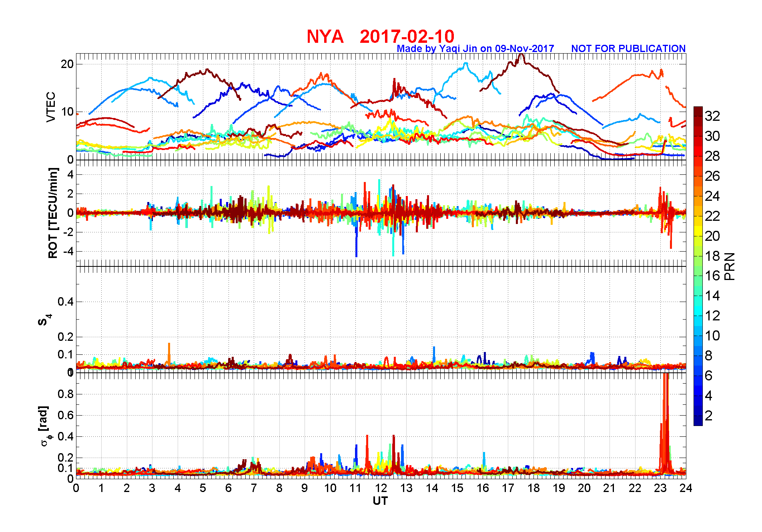Click the colorbar tick label '2'

click(x=709, y=416)
